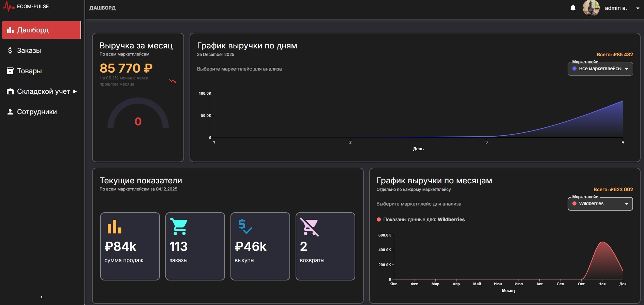
Task: Click the 85 770 ₽ revenue value
Action: click(x=126, y=68)
